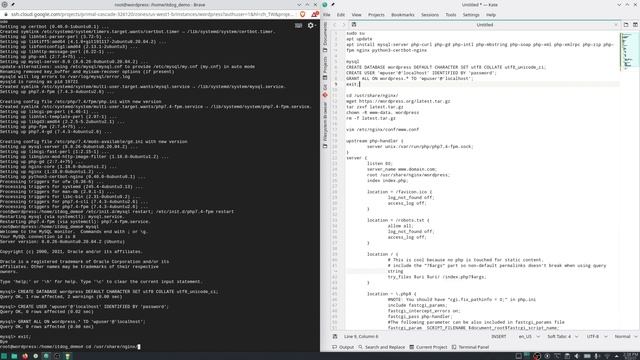640x360 pixels.
Task: Open the clipboard icon in system tray
Action: pyautogui.click(x=567, y=356)
